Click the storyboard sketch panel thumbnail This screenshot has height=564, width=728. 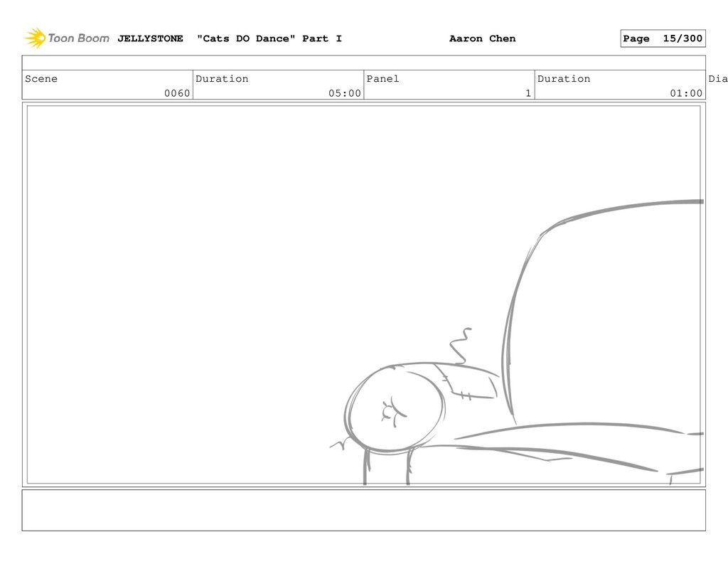tap(363, 294)
